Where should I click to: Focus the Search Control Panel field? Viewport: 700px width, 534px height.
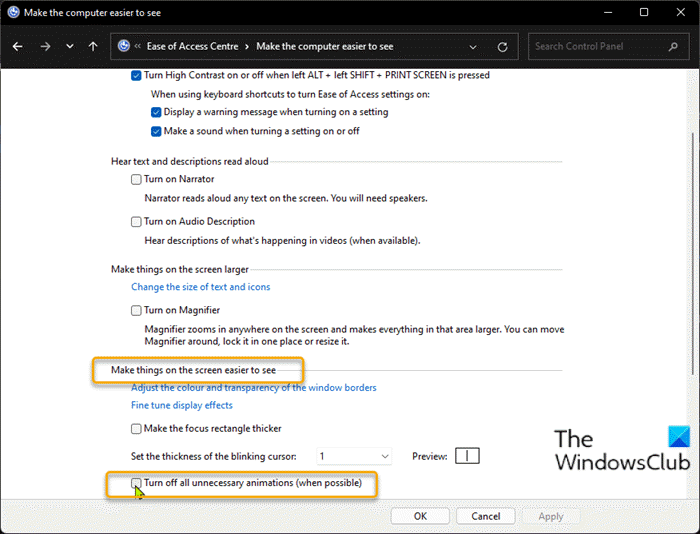[608, 46]
